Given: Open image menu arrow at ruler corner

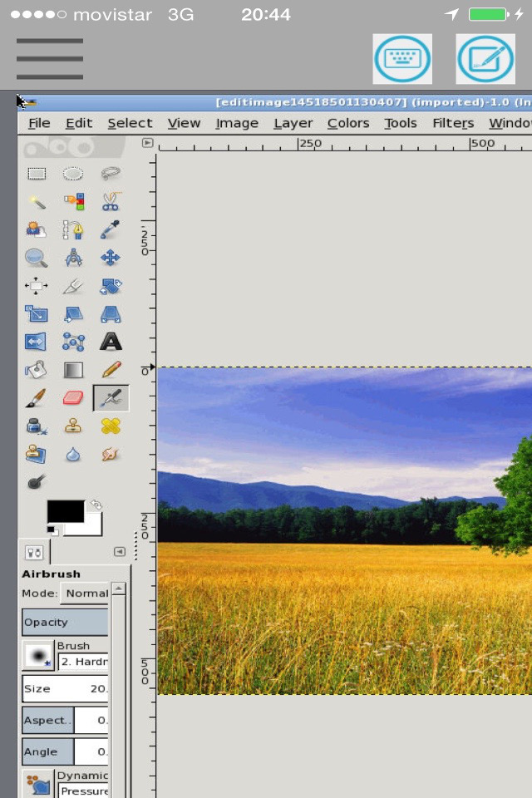Looking at the screenshot, I should click(148, 143).
